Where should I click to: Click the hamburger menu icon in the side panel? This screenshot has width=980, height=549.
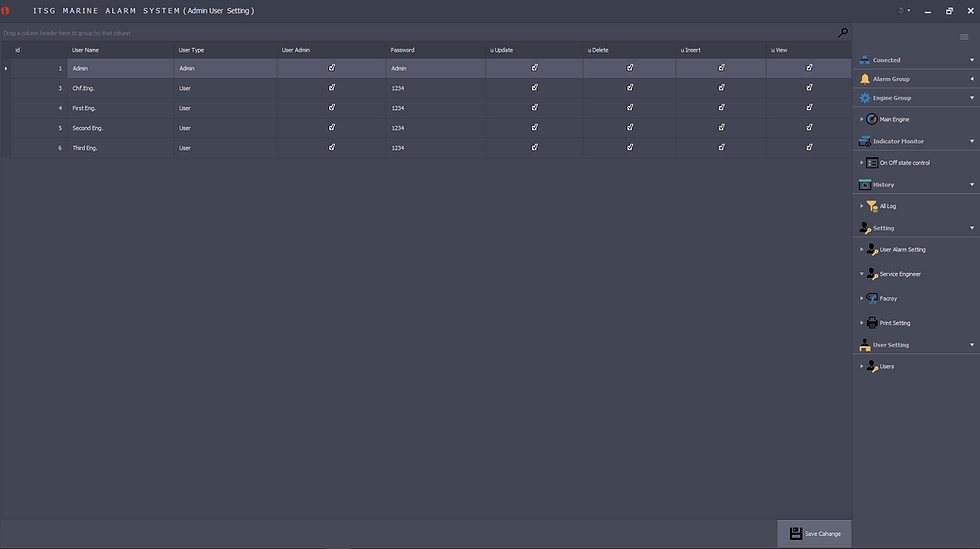point(964,37)
